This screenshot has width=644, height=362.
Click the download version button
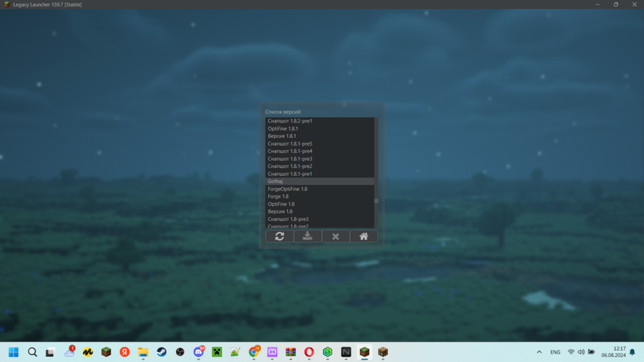pyautogui.click(x=308, y=236)
